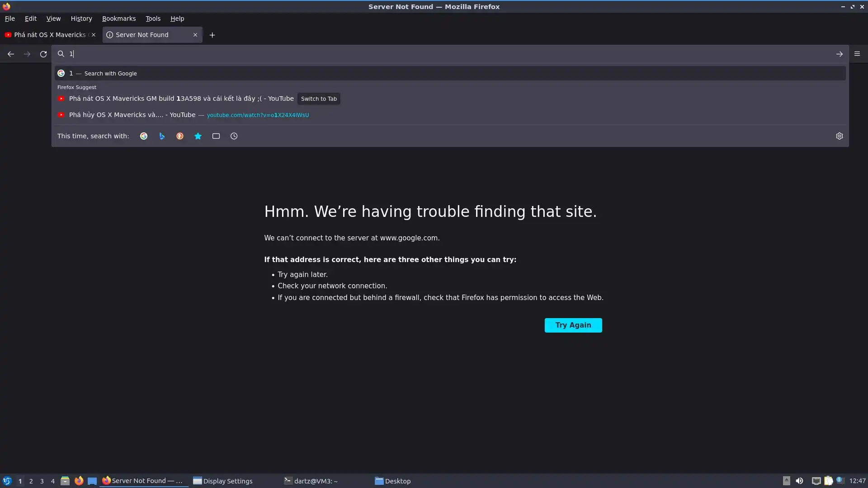Select DuckDuckGo one-off search icon
Screen dimensions: 868x488
(x=180, y=136)
